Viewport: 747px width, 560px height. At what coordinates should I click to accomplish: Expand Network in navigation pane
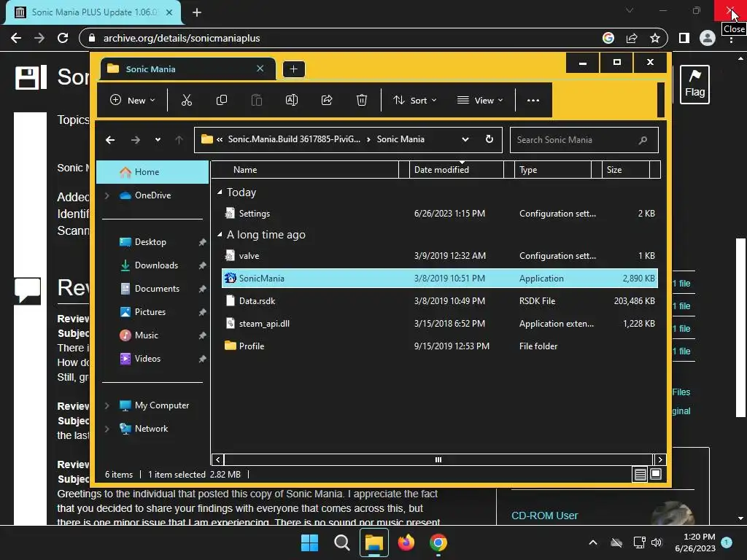(107, 429)
